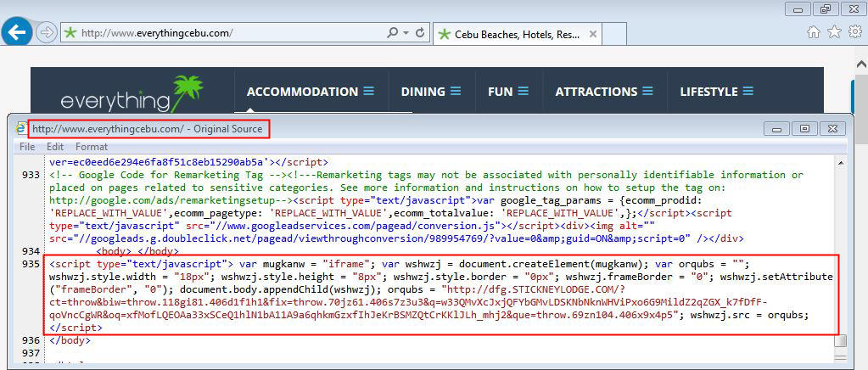Viewport: 868px width, 370px height.
Task: Click line number 937 in source
Action: 31,353
